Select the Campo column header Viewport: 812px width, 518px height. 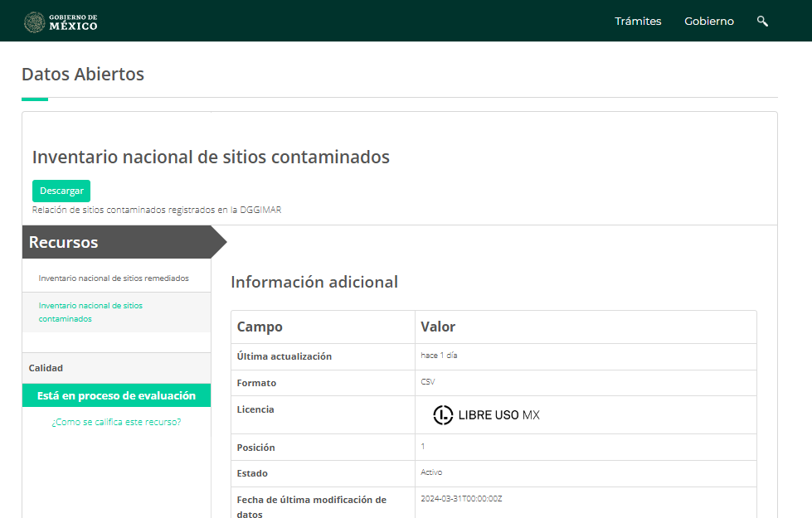(x=260, y=327)
